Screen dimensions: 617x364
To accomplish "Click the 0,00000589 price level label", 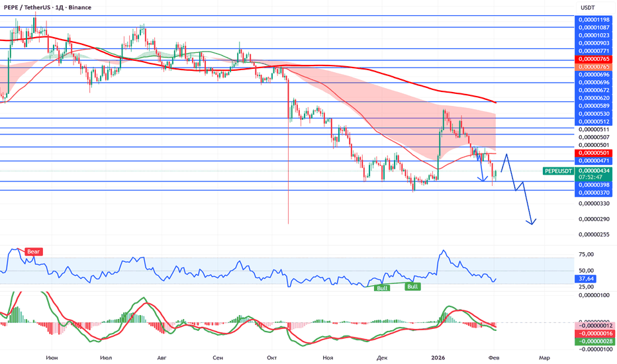I will [593, 106].
